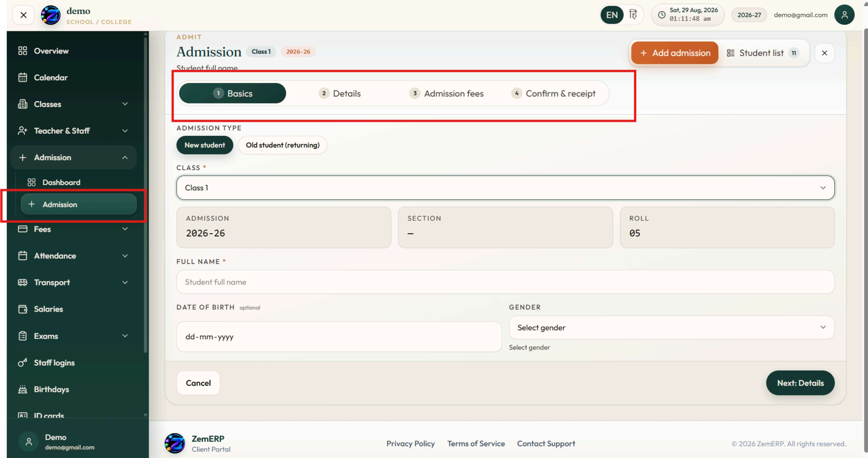Screen dimensions: 868x458
Task: Open Privacy Policy link
Action: click(x=410, y=444)
